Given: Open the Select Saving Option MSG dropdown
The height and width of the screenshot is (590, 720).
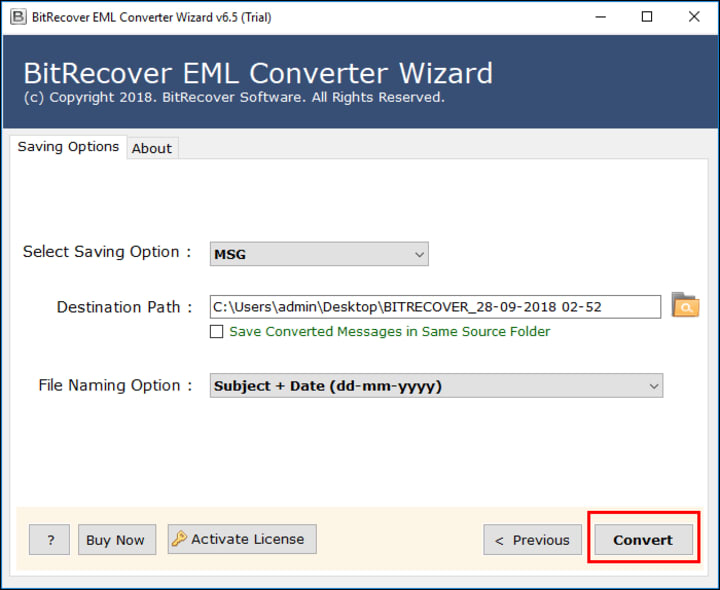Looking at the screenshot, I should [319, 254].
